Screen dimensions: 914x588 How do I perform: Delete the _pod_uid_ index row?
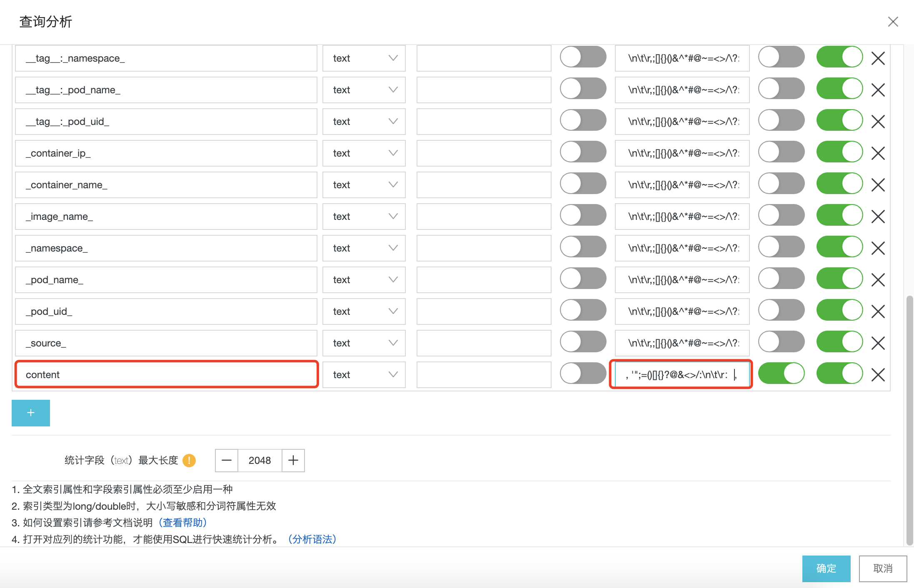tap(878, 311)
